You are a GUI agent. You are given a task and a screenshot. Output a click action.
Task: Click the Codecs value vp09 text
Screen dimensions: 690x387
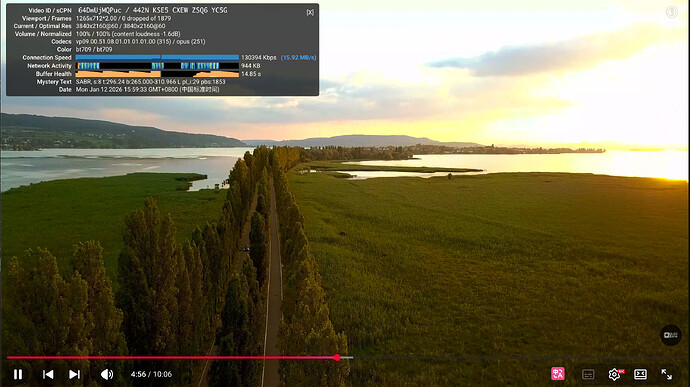click(140, 41)
